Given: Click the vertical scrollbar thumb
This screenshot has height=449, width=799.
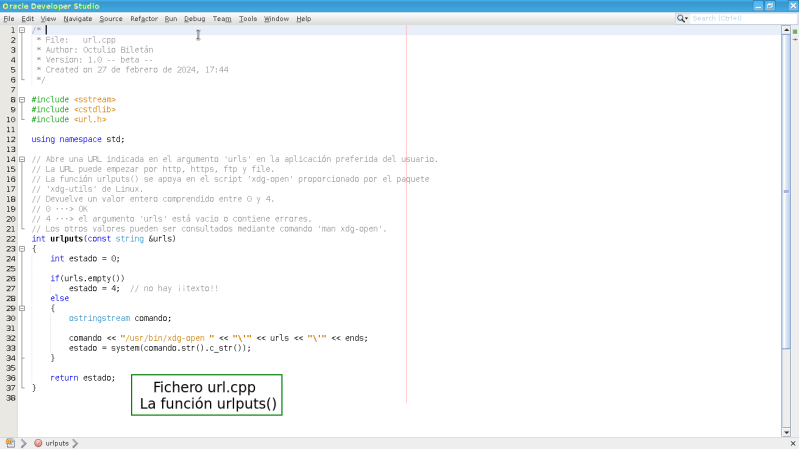Looking at the screenshot, I should pyautogui.click(x=786, y=192).
